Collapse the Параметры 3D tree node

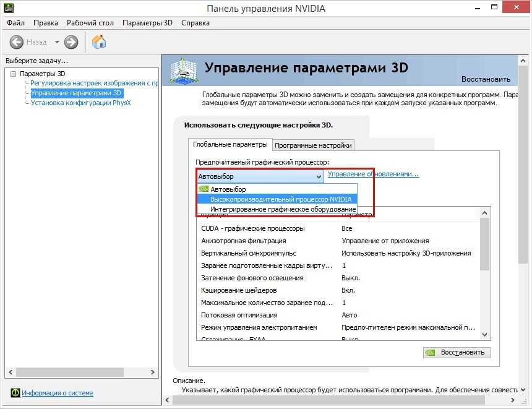pos(13,74)
